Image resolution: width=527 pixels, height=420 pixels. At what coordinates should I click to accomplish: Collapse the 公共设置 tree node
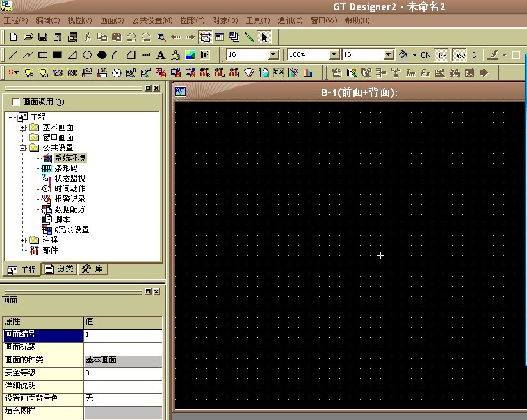click(x=23, y=148)
